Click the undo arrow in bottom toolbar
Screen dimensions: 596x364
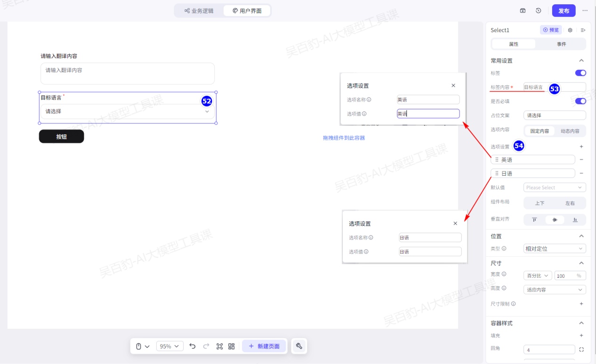point(192,346)
